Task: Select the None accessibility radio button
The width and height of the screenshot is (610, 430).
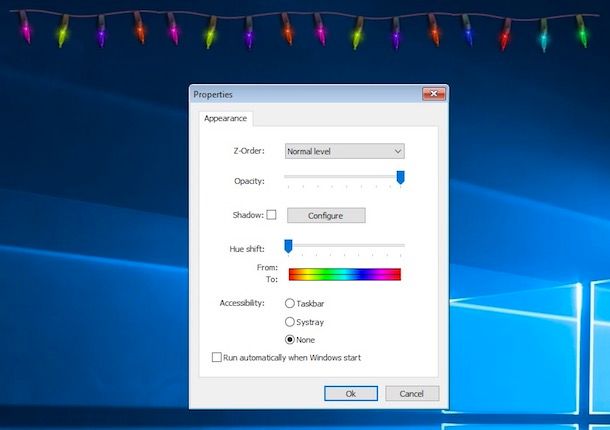Action: click(x=289, y=340)
